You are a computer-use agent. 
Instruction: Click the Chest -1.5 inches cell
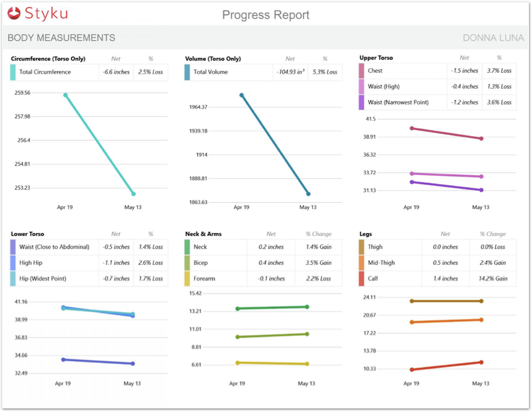[x=465, y=70]
